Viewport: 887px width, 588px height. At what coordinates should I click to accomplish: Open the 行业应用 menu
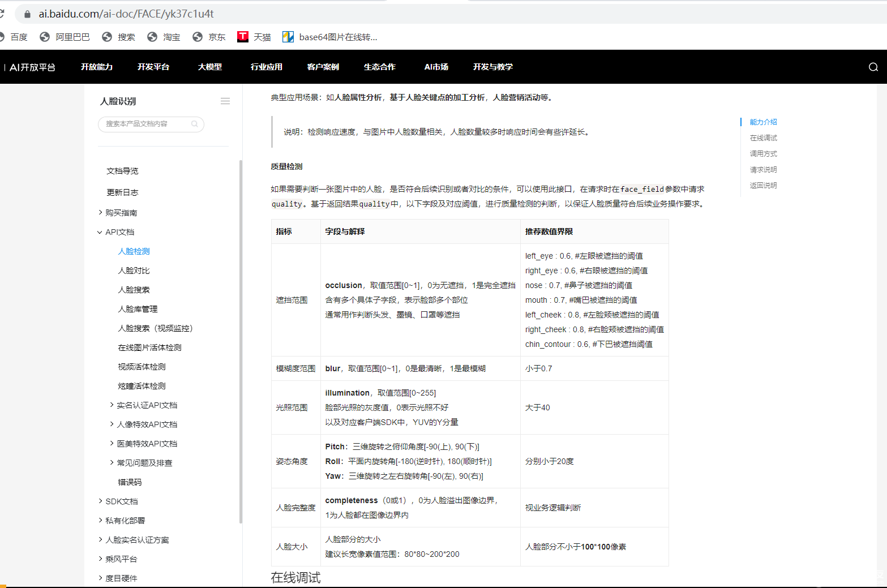[x=267, y=67]
